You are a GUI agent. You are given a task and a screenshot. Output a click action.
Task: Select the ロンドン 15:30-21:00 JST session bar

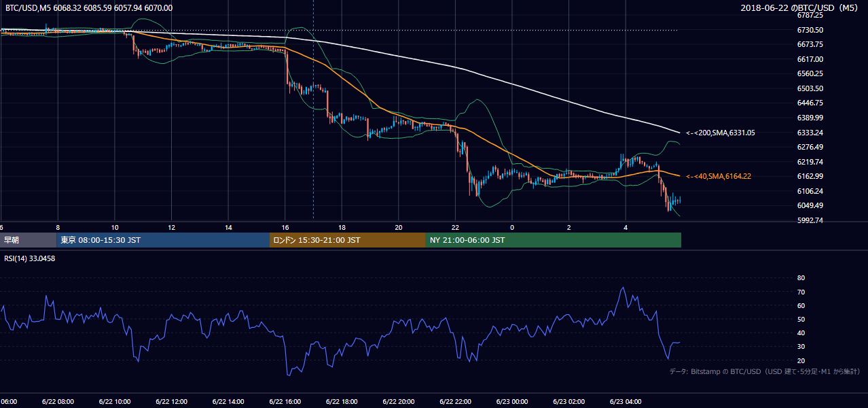click(x=348, y=240)
